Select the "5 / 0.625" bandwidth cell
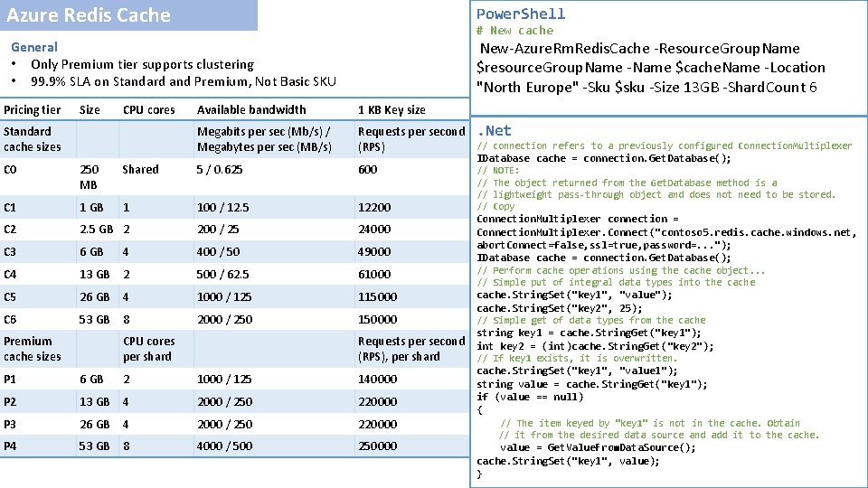Viewport: 868px width, 488px height. pyautogui.click(x=220, y=169)
